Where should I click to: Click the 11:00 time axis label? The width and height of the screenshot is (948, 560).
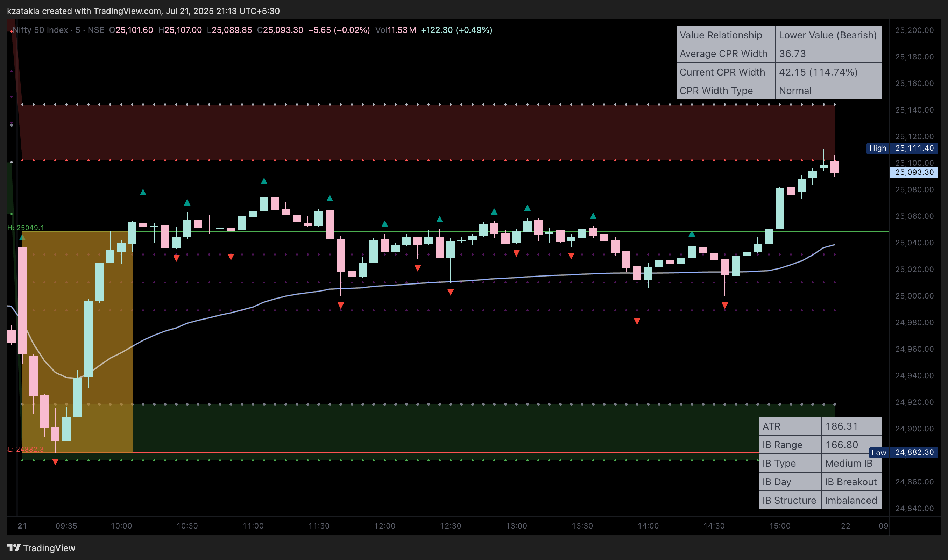[253, 526]
